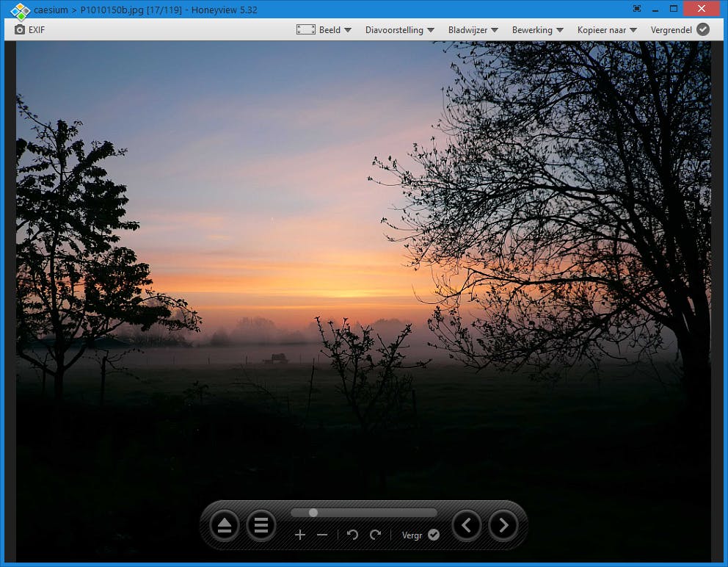Open the hamburger menu in the control bar

(261, 525)
